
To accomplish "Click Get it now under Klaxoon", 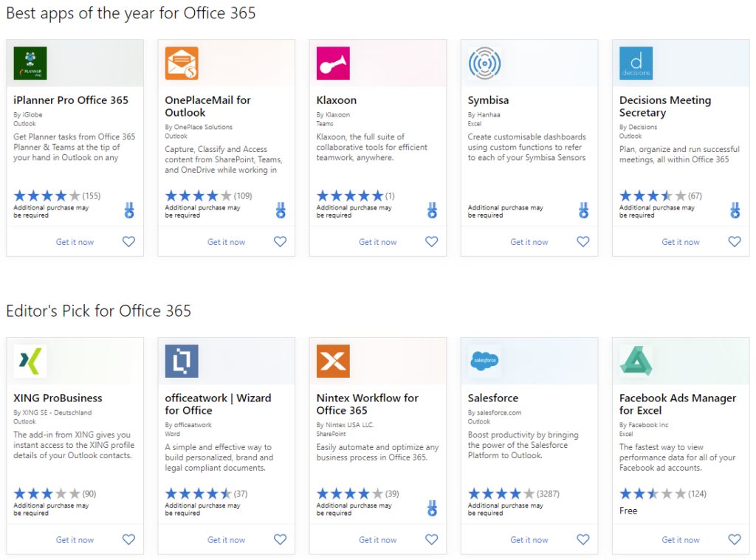I will 377,242.
